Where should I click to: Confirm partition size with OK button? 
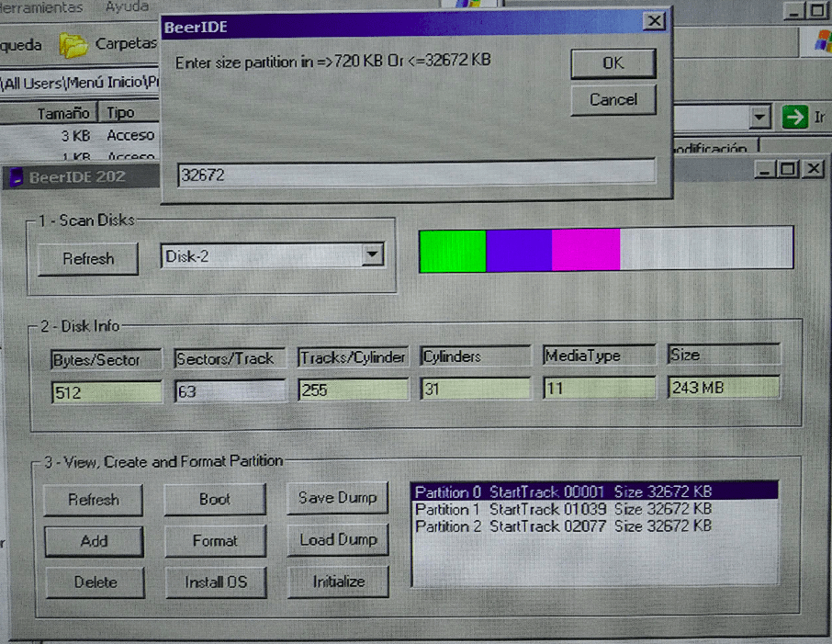pos(613,63)
